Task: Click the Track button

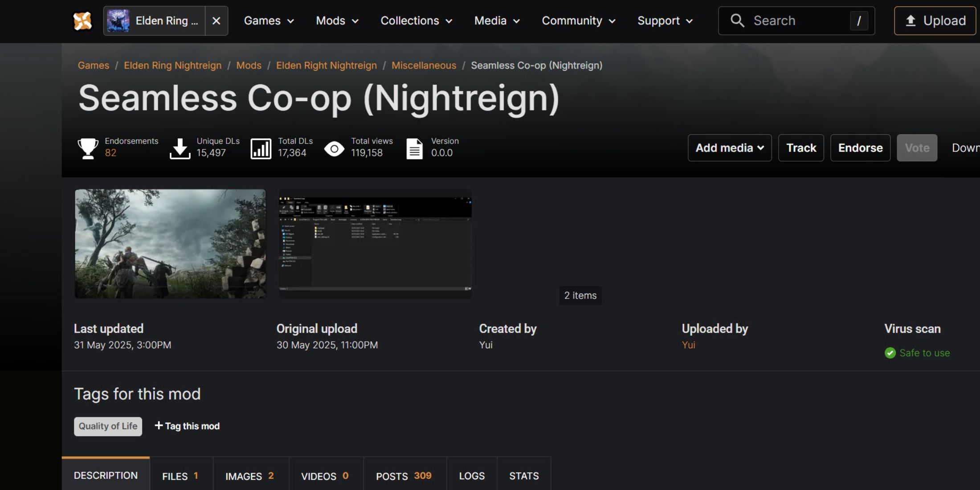Action: pos(801,148)
